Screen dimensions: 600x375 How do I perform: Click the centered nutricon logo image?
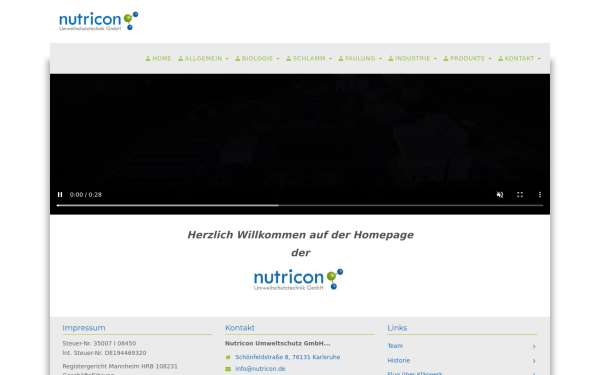(298, 279)
